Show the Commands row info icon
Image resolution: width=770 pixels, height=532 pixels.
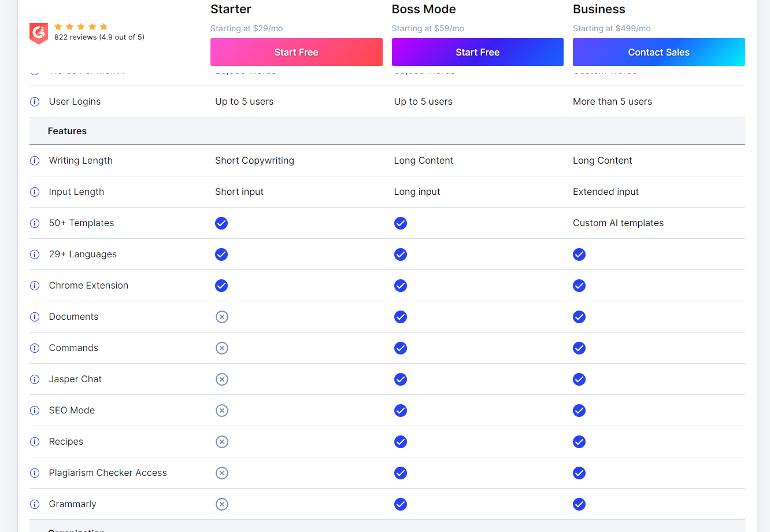pos(35,348)
